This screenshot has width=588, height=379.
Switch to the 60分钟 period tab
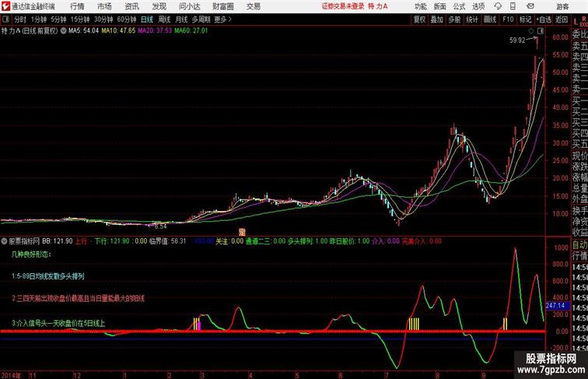pos(127,19)
